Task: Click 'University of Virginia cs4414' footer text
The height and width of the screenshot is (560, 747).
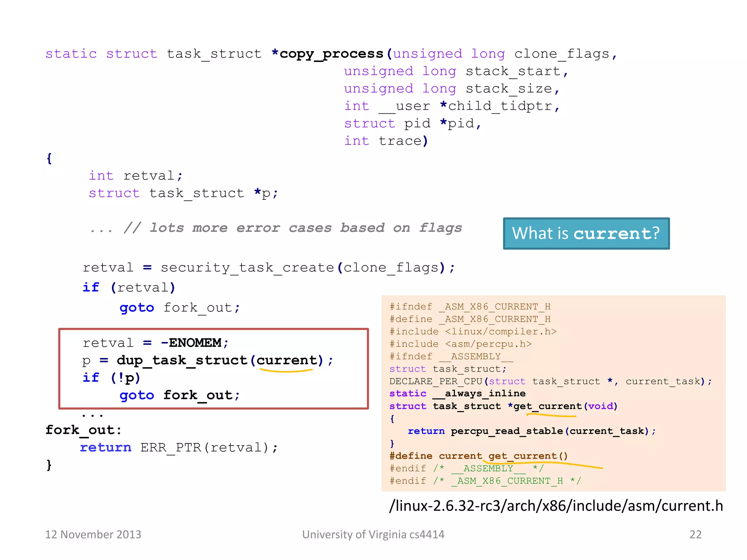Action: pos(373,534)
